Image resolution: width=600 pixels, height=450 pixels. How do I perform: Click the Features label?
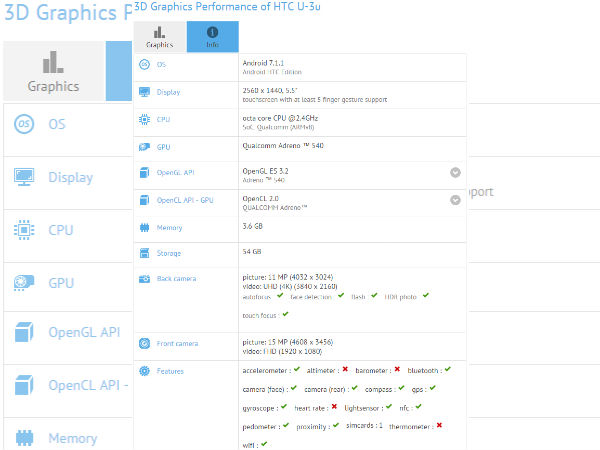170,371
